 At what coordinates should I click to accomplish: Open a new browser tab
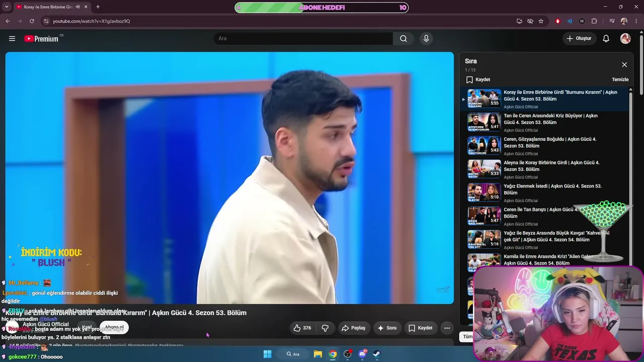[x=98, y=7]
